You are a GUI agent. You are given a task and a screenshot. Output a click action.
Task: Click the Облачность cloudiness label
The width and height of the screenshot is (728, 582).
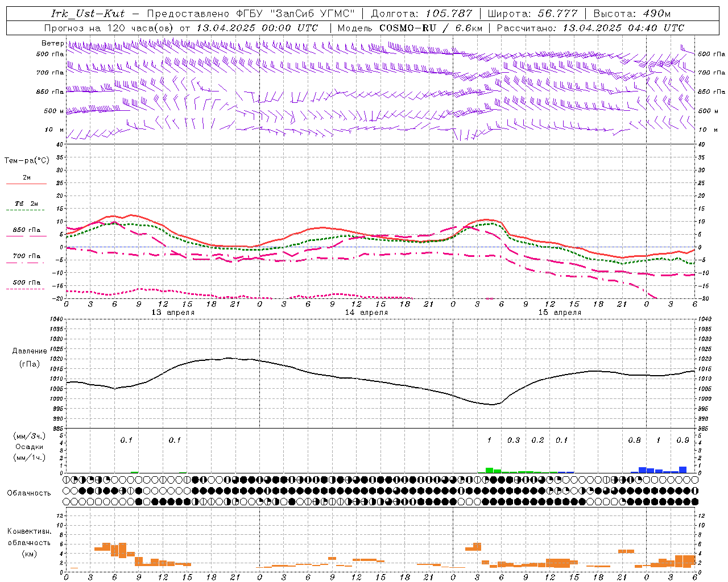(x=29, y=493)
